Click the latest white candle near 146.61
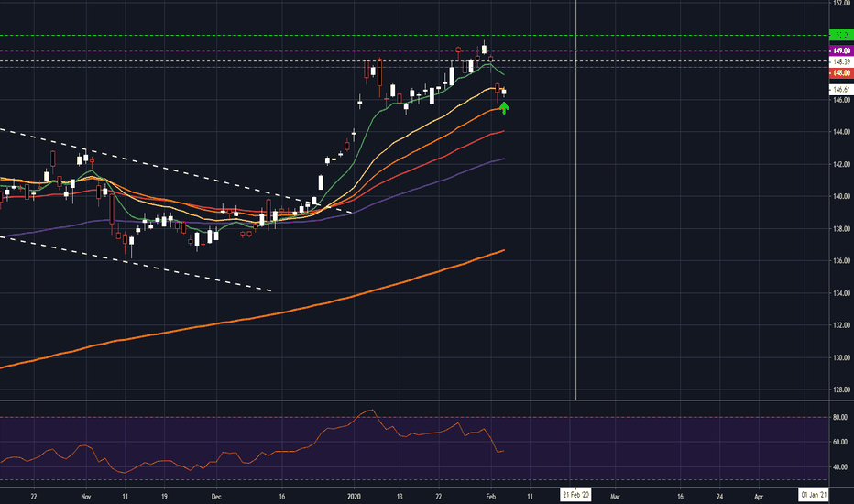The width and height of the screenshot is (854, 504). tap(504, 92)
